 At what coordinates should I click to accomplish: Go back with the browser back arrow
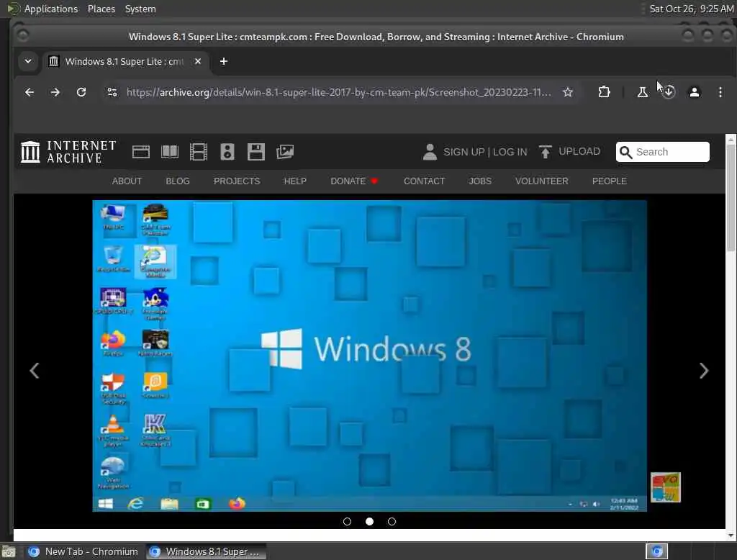tap(29, 92)
